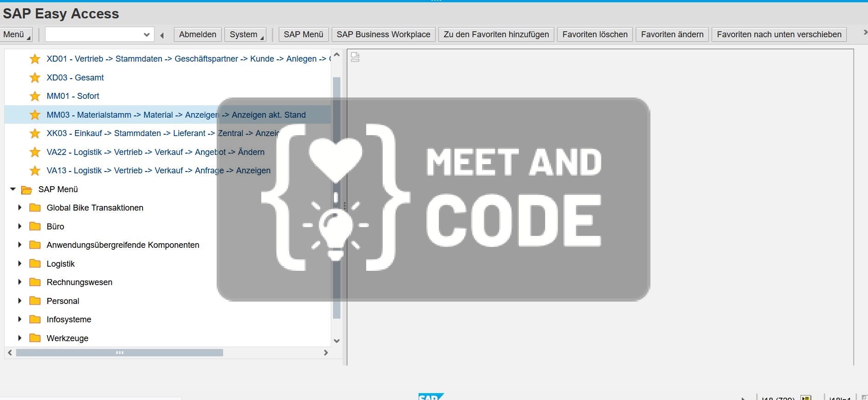Viewport: 868px width, 400px height.
Task: Click Zu den Favoriten hinzufügen
Action: (x=496, y=34)
